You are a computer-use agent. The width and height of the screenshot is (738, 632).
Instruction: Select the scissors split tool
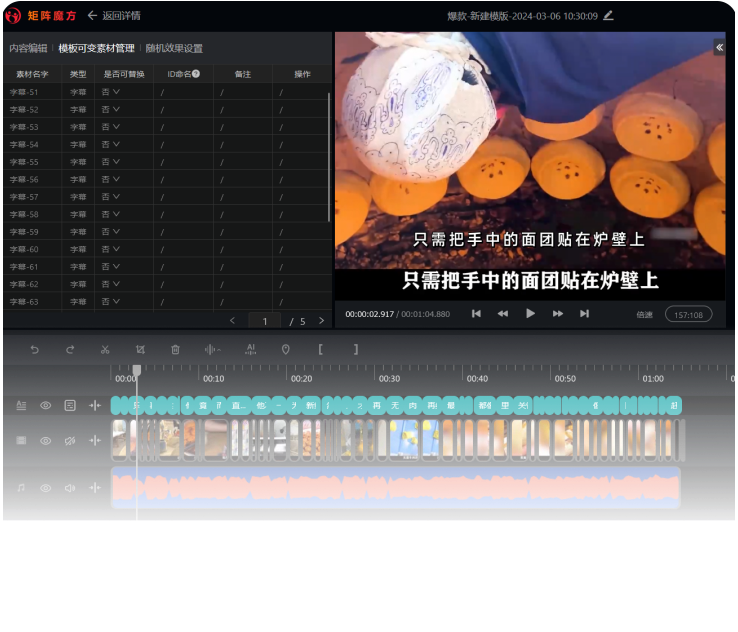[105, 350]
